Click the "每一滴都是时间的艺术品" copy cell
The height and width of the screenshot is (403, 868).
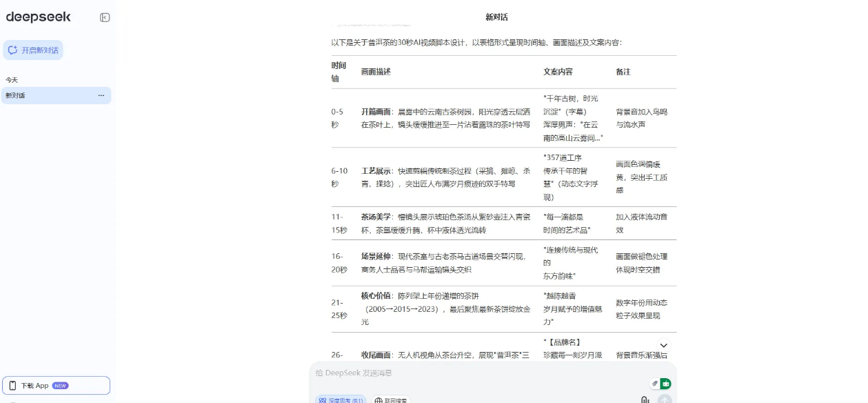567,224
